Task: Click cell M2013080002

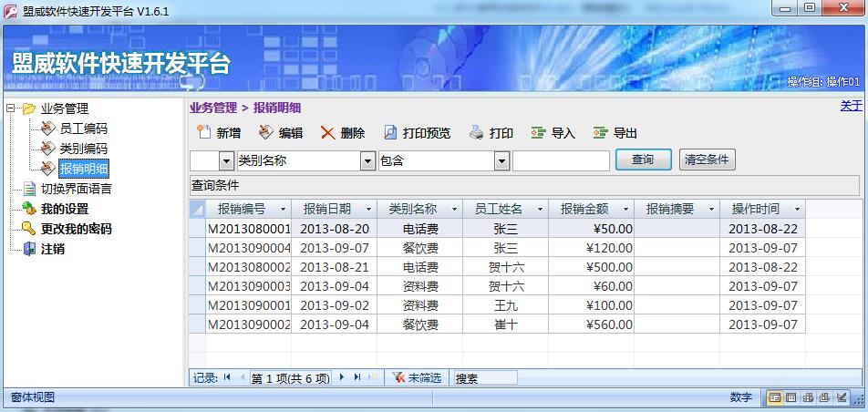Action: click(249, 267)
